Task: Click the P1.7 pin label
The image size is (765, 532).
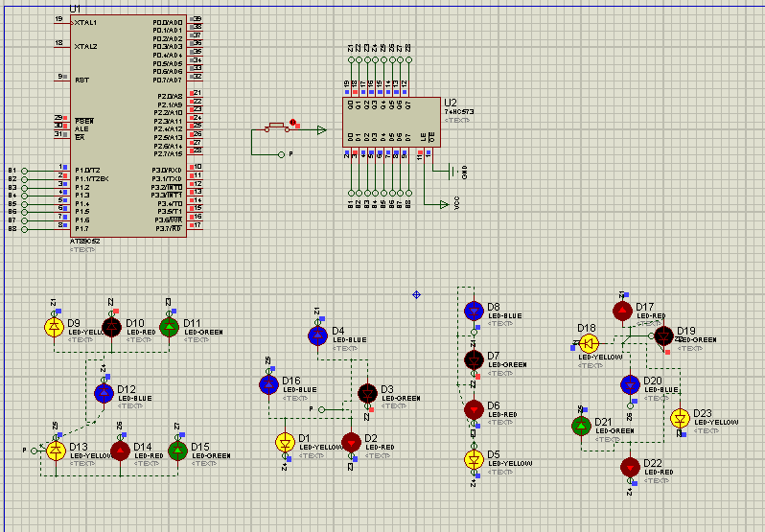Action: coord(82,229)
